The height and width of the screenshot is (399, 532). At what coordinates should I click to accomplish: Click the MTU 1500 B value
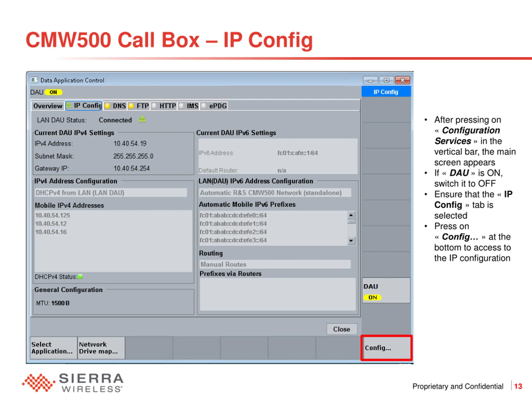tap(60, 303)
